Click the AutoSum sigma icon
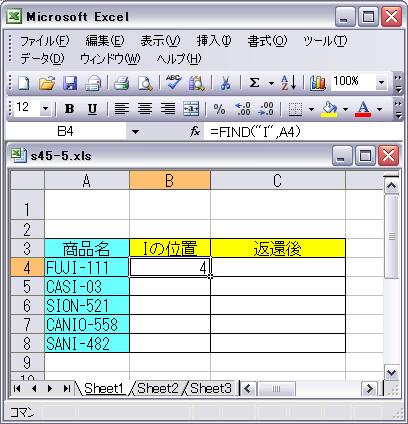The width and height of the screenshot is (408, 424). click(254, 83)
